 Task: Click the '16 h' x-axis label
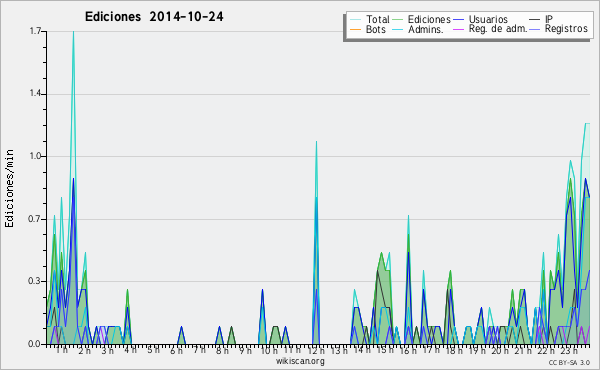(408, 350)
